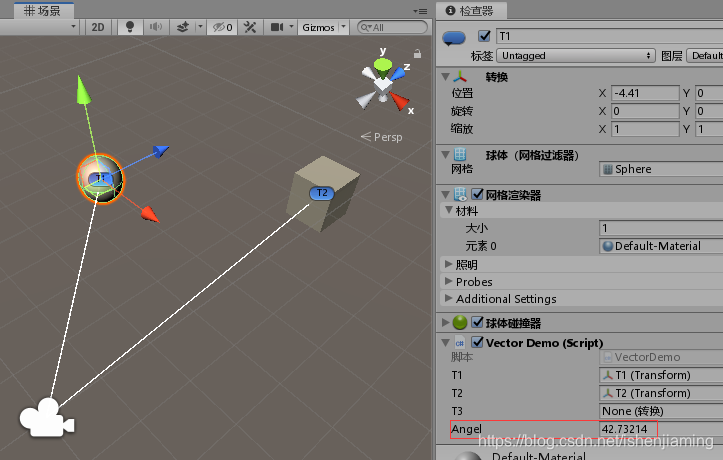Click the T2 (Transform) reference field
This screenshot has height=460, width=723.
(x=661, y=393)
